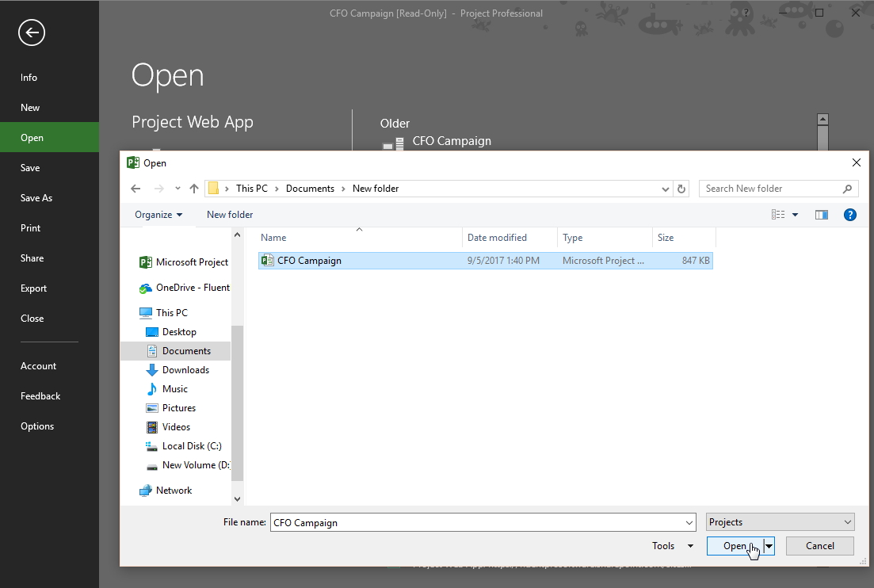Click Documents in the address breadcrumb
This screenshot has width=874, height=588.
pyautogui.click(x=310, y=189)
